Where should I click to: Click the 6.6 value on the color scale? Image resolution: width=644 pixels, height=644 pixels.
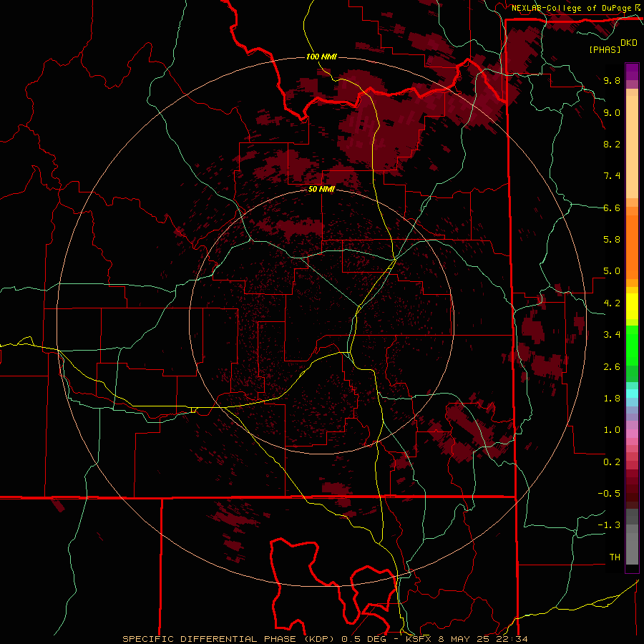(612, 208)
